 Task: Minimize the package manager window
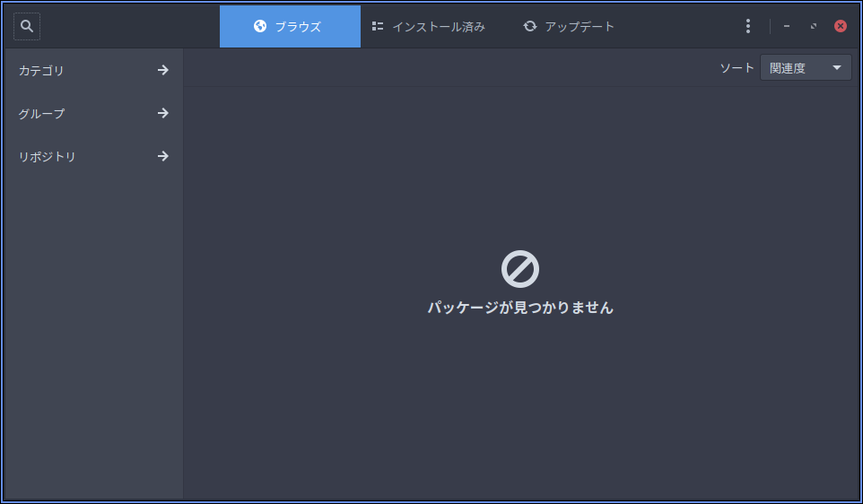[787, 26]
